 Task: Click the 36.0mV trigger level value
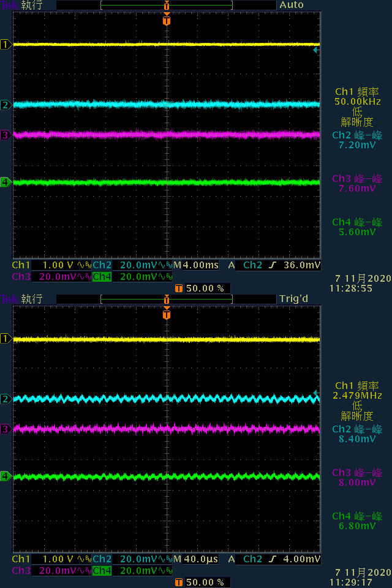[x=303, y=265]
